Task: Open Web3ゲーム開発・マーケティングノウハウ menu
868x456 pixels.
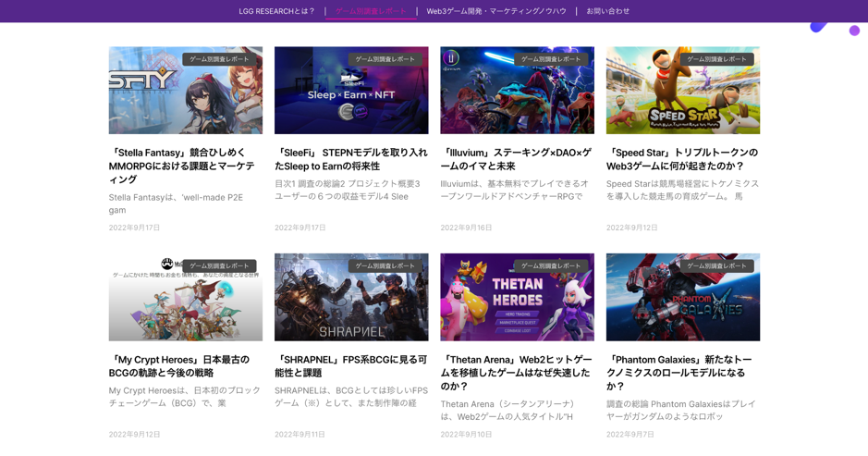Action: point(496,11)
